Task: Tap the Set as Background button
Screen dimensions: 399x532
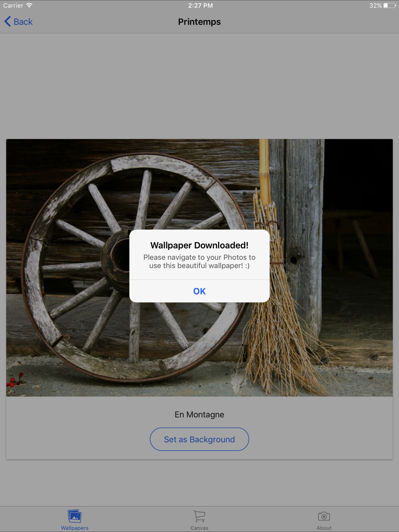Action: [x=199, y=439]
